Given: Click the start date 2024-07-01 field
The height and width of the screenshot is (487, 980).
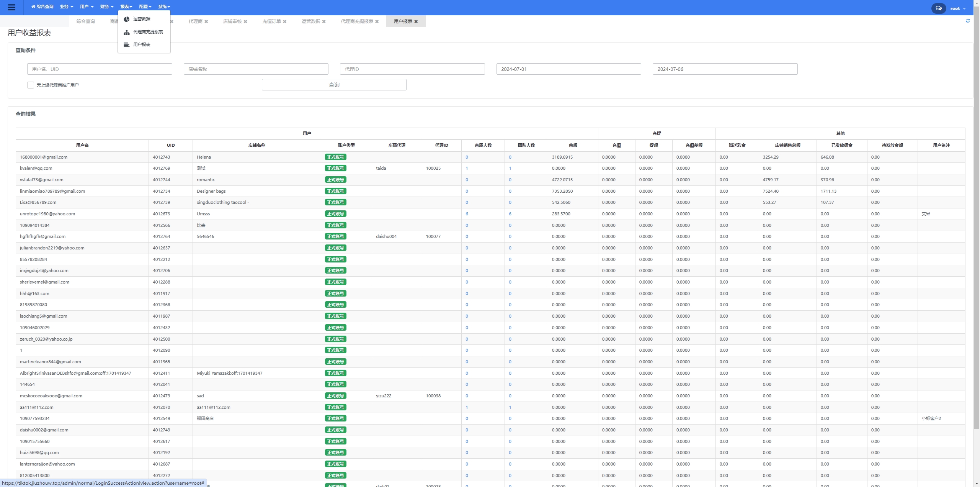Looking at the screenshot, I should pos(568,69).
